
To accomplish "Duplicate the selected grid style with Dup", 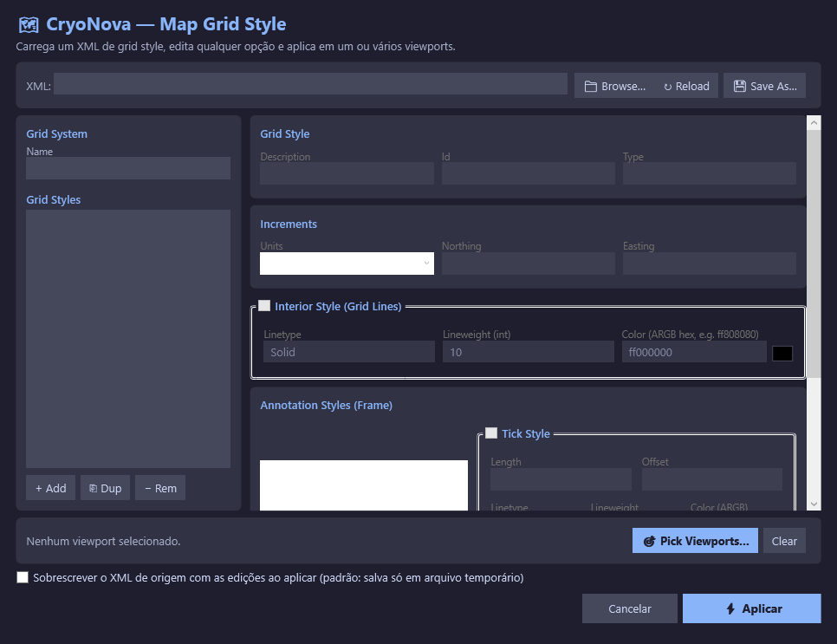I will point(105,488).
